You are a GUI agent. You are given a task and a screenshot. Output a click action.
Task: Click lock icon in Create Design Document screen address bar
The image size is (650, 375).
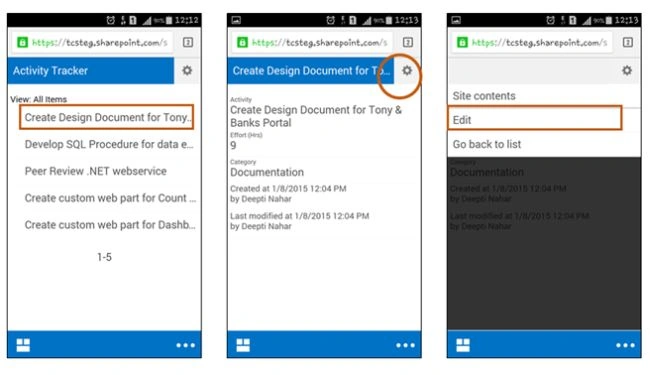(x=242, y=42)
